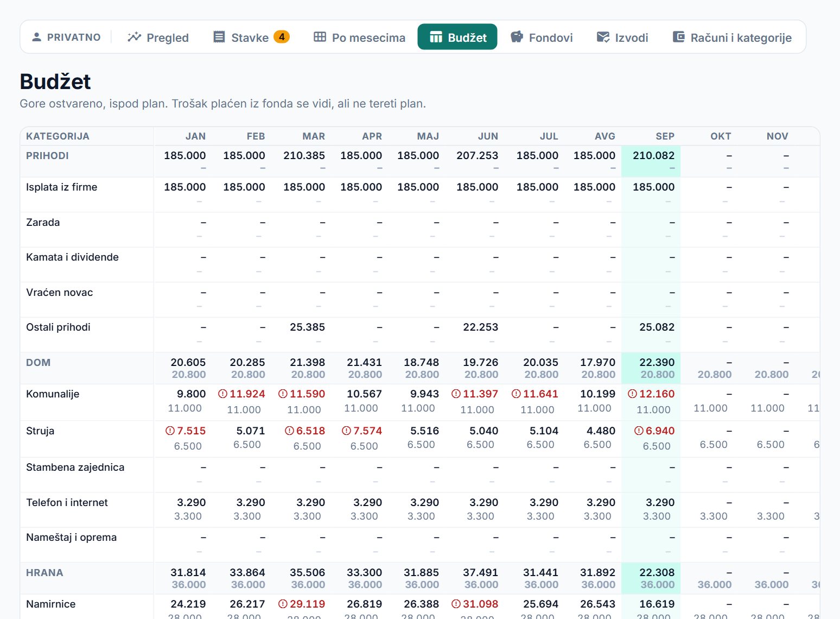Viewport: 840px width, 619px height.
Task: Click the warning icon on Namirnice June 31.098
Action: point(456,604)
